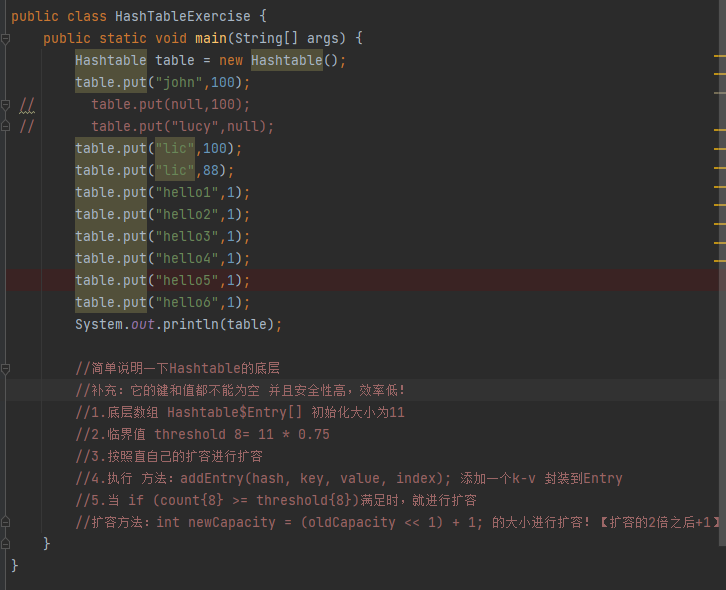Click the gray stripe mark in error gutter
Viewport: 726px width, 590px height.
pyautogui.click(x=720, y=93)
